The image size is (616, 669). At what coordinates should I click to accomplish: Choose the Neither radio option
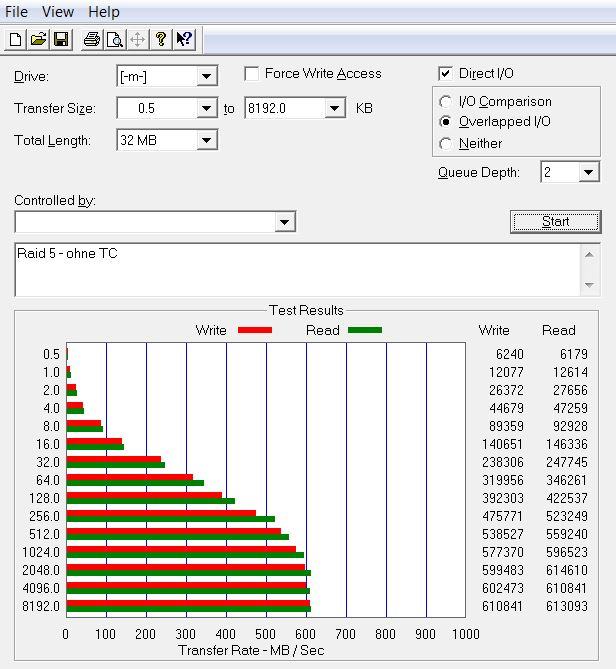coord(445,144)
